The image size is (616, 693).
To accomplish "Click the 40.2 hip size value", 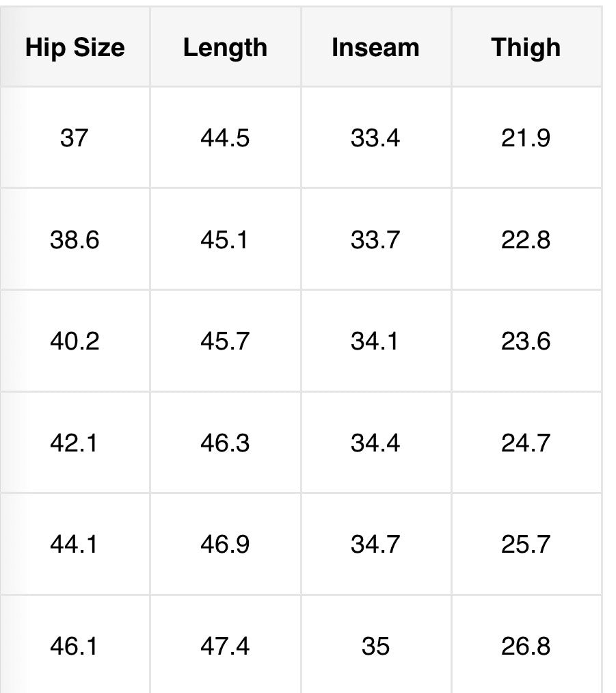I will coord(75,341).
